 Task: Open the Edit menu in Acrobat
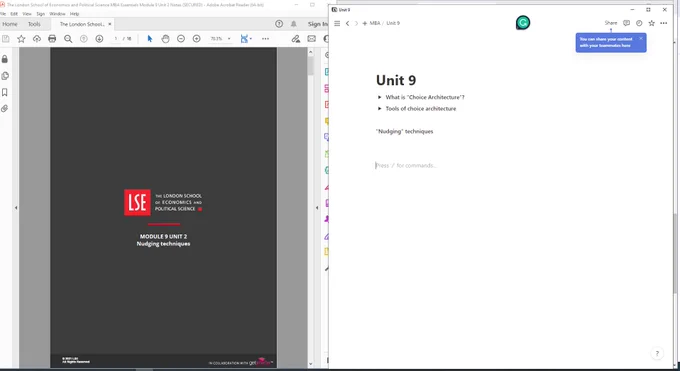click(14, 14)
